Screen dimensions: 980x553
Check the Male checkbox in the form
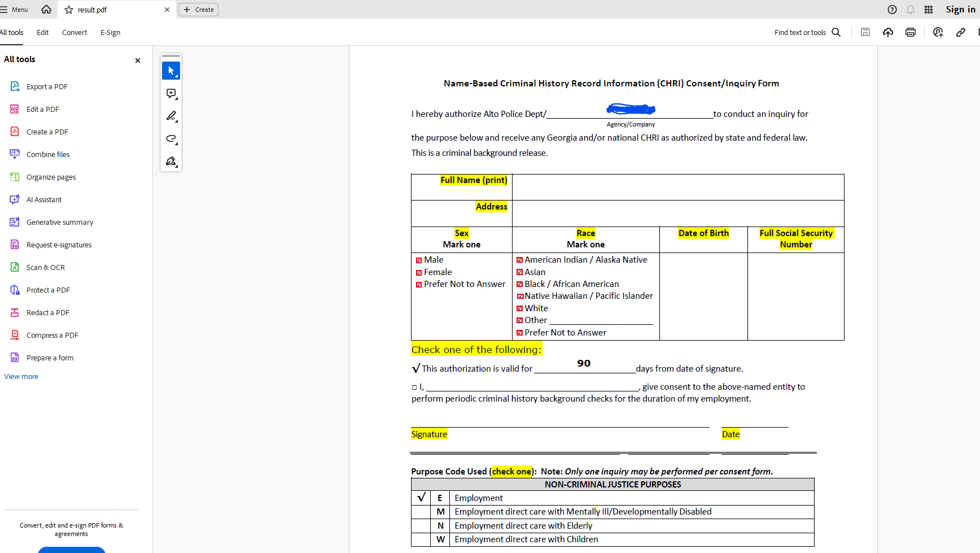point(418,260)
